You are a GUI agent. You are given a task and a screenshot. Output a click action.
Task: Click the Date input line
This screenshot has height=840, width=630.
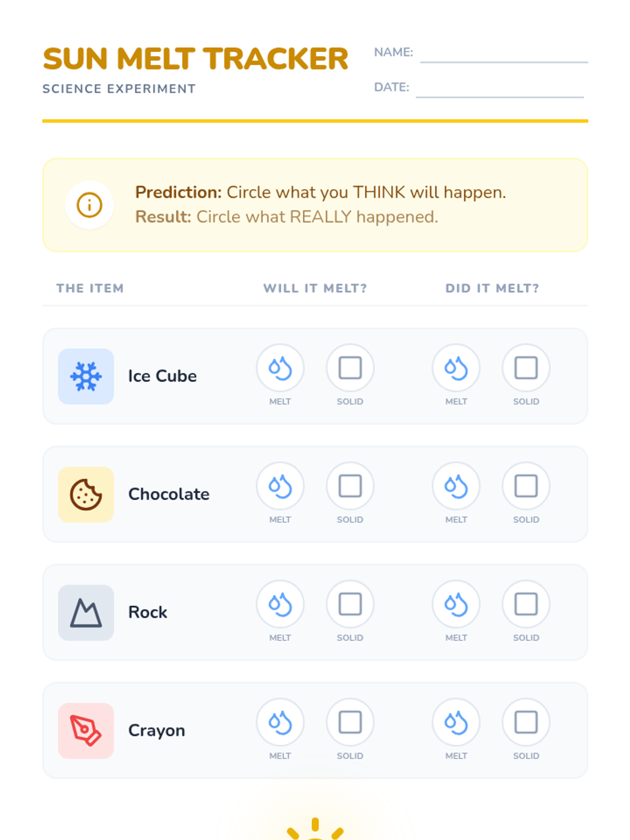pyautogui.click(x=499, y=89)
